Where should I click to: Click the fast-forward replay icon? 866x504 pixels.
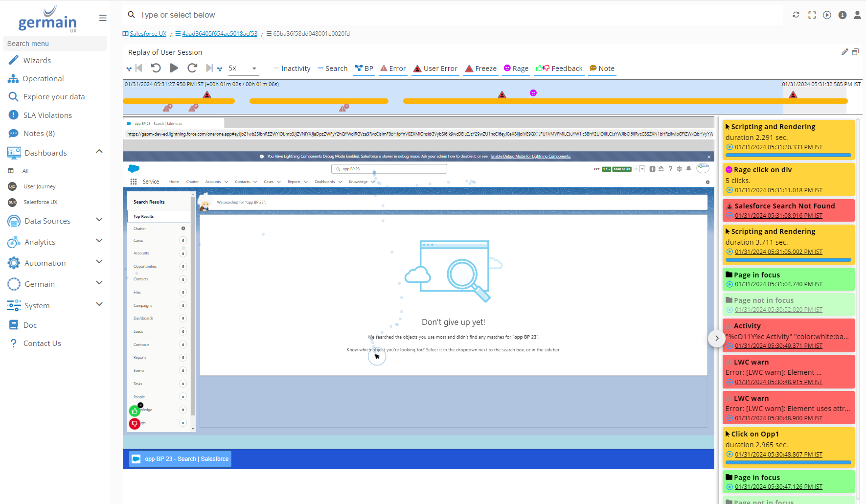[192, 68]
